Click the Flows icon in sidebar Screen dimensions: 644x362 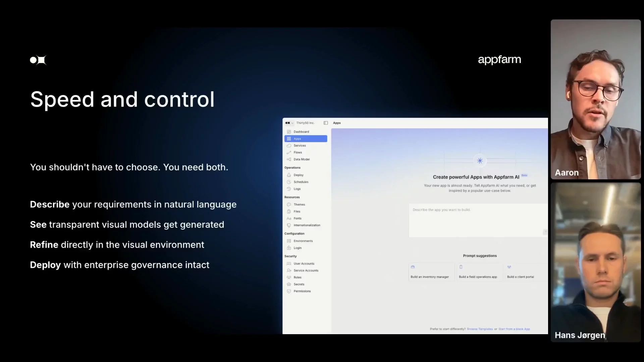click(289, 153)
